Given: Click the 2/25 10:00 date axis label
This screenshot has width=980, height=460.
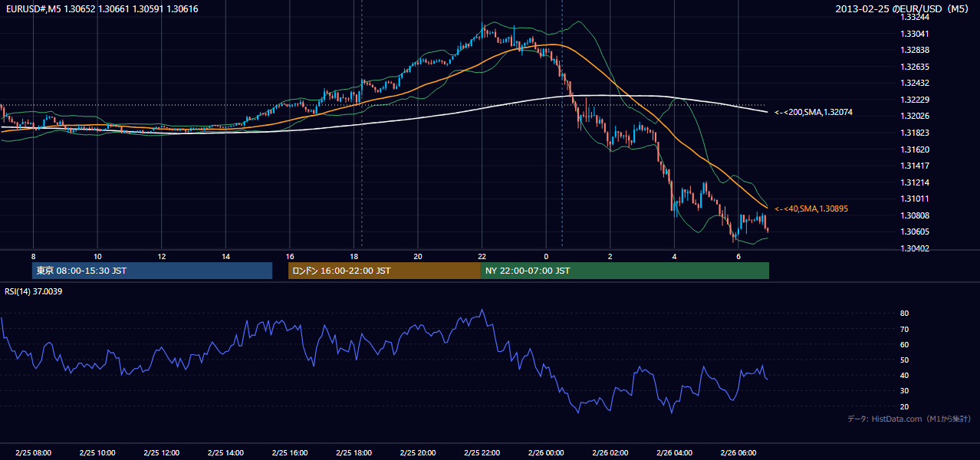Looking at the screenshot, I should 97,453.
